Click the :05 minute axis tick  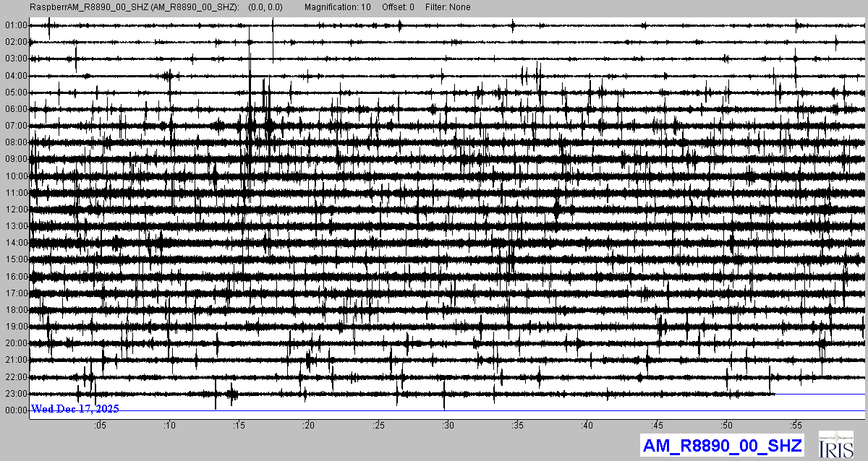pos(100,425)
